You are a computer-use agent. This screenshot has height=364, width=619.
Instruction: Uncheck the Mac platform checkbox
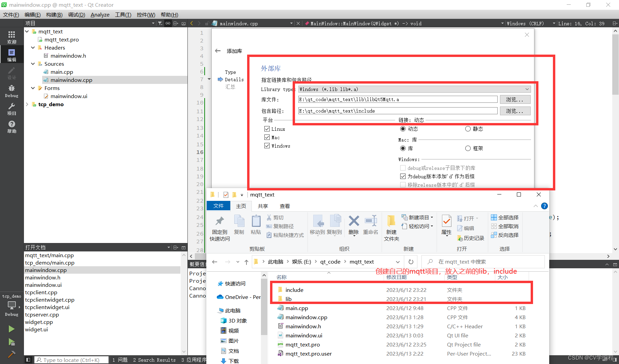[x=267, y=137]
